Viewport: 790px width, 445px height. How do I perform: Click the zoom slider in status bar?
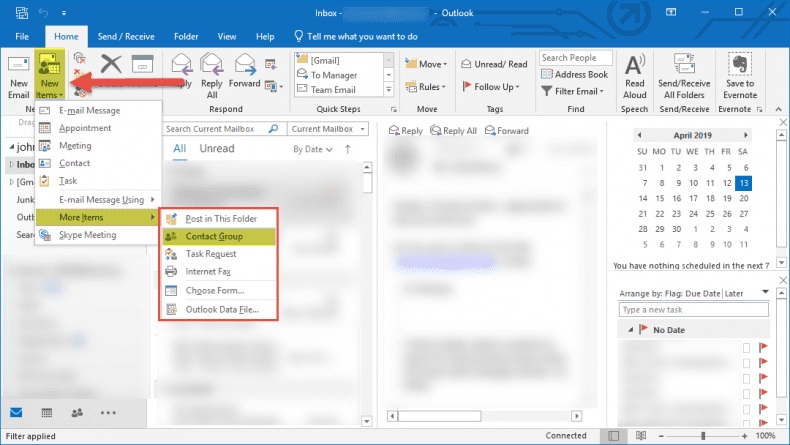click(703, 436)
